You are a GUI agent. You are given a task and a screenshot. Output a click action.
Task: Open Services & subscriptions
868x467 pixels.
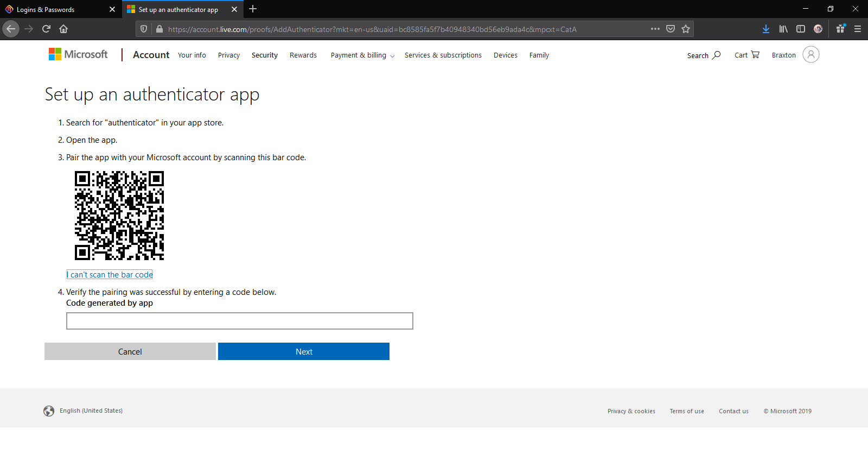(443, 55)
